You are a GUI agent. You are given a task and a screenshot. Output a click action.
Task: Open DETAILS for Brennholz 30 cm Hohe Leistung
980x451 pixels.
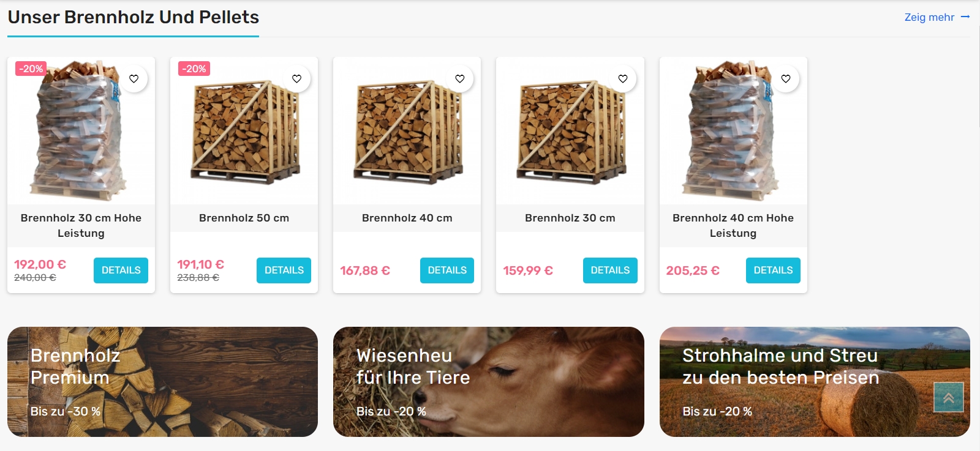tap(121, 270)
